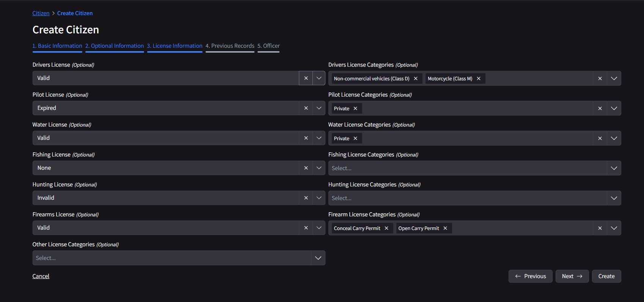Remove the Conceal Carry Permit tag
This screenshot has height=302, width=644.
[386, 228]
